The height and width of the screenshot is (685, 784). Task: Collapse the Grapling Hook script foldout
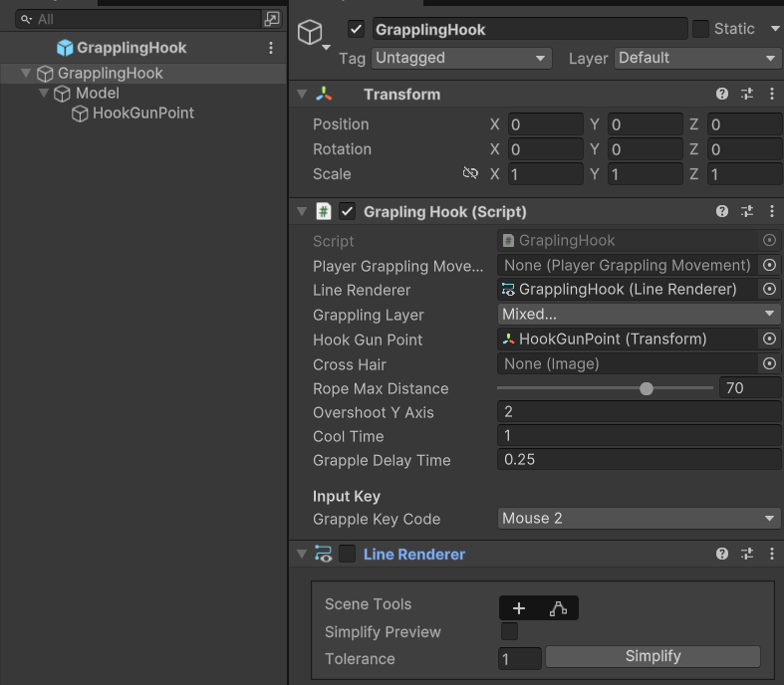pyautogui.click(x=302, y=211)
